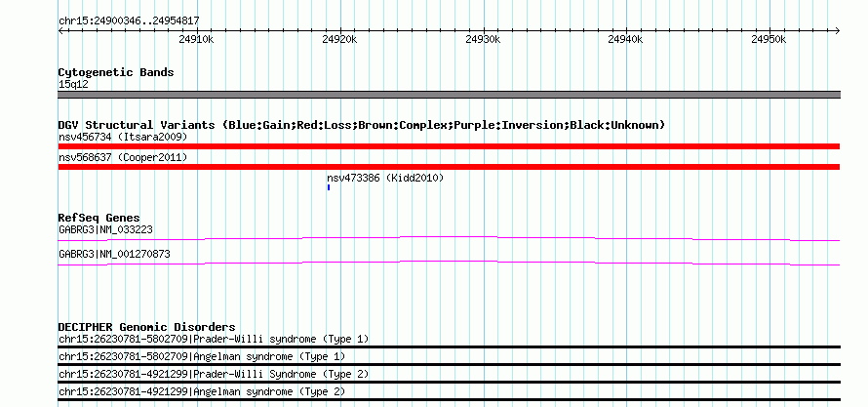Open GABRG3|NM_033223 gene label
This screenshot has width=868, height=407.
(x=105, y=229)
